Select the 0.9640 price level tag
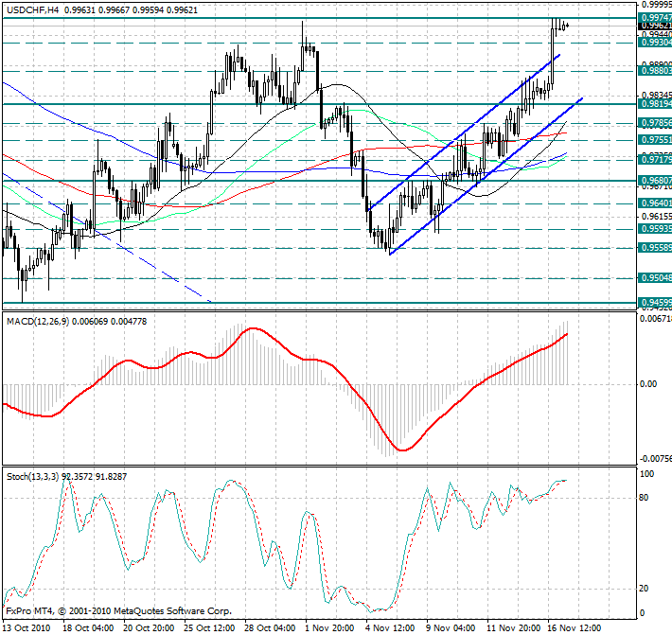 click(655, 202)
